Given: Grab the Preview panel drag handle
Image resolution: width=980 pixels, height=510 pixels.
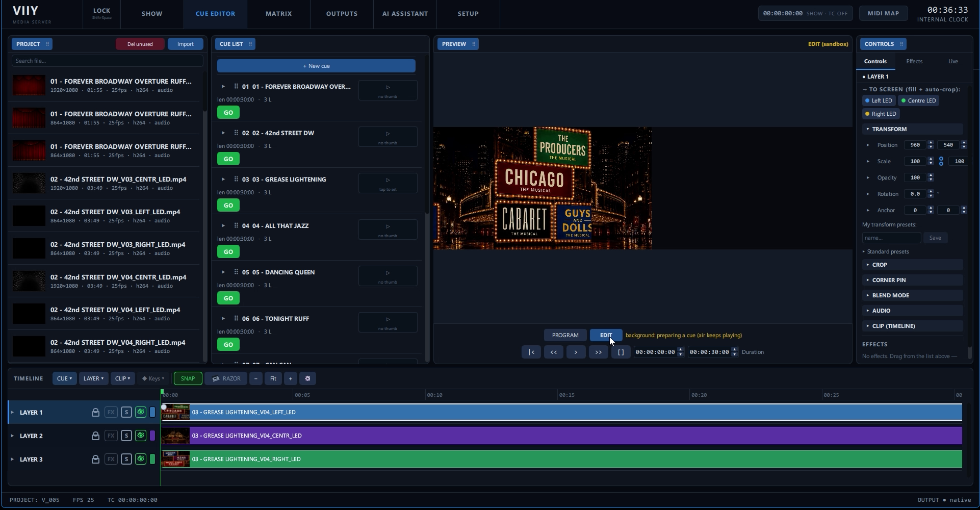Looking at the screenshot, I should (474, 44).
